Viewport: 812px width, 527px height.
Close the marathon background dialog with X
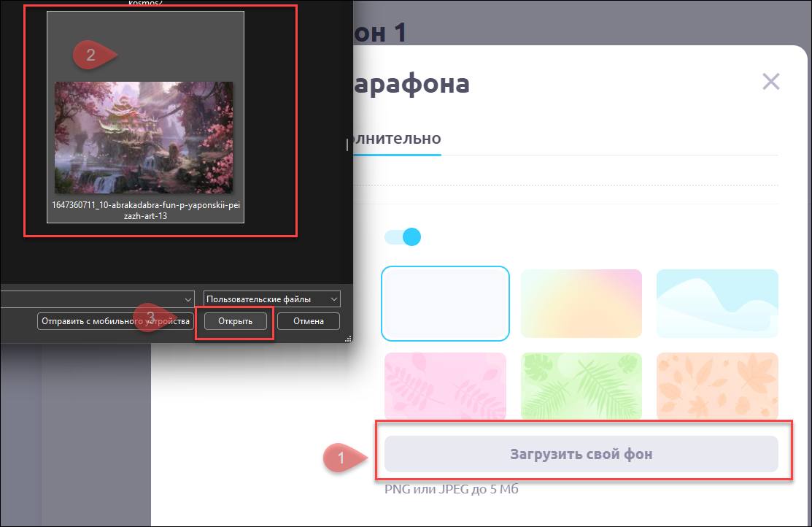(770, 81)
